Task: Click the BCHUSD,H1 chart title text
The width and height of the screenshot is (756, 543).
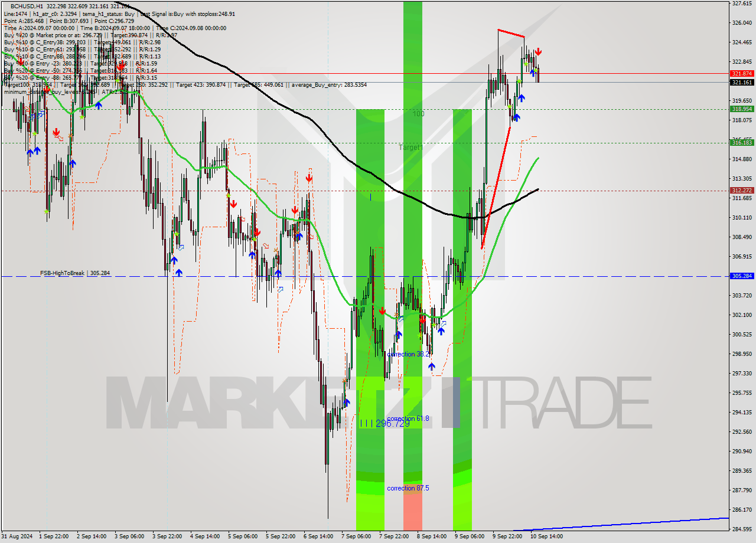Action: (27, 6)
